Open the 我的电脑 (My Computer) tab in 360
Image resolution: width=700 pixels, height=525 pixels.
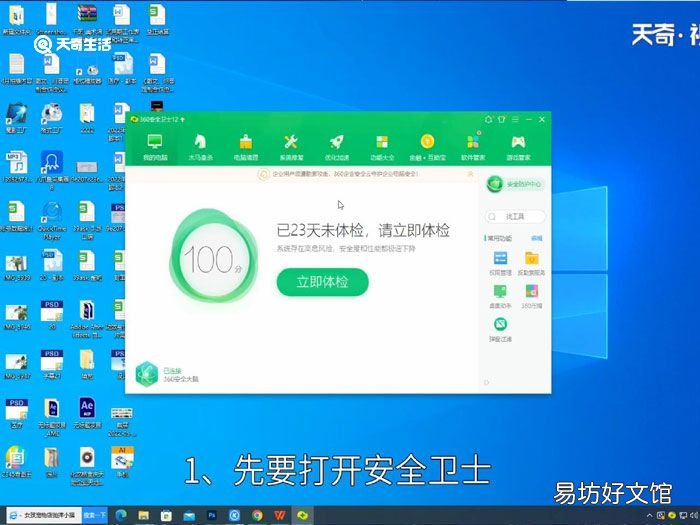pos(155,147)
